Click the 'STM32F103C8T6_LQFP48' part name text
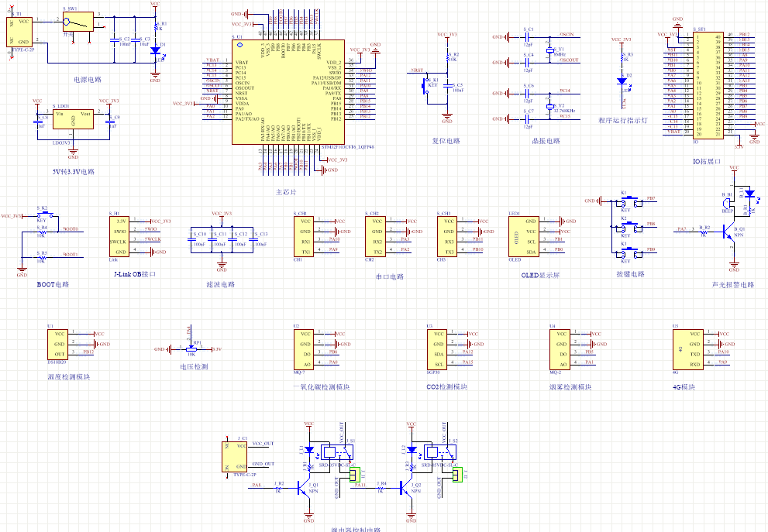The image size is (768, 532). coord(348,147)
